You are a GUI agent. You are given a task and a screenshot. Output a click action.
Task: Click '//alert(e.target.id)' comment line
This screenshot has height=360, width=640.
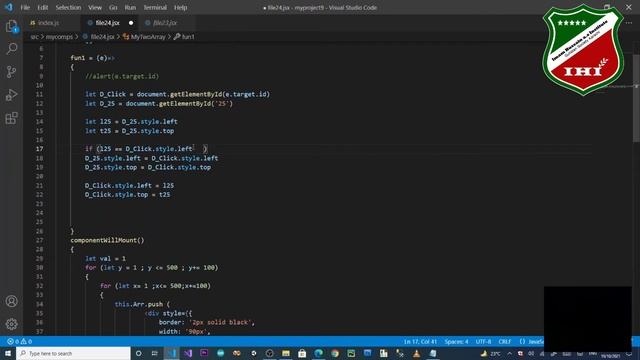(x=122, y=76)
